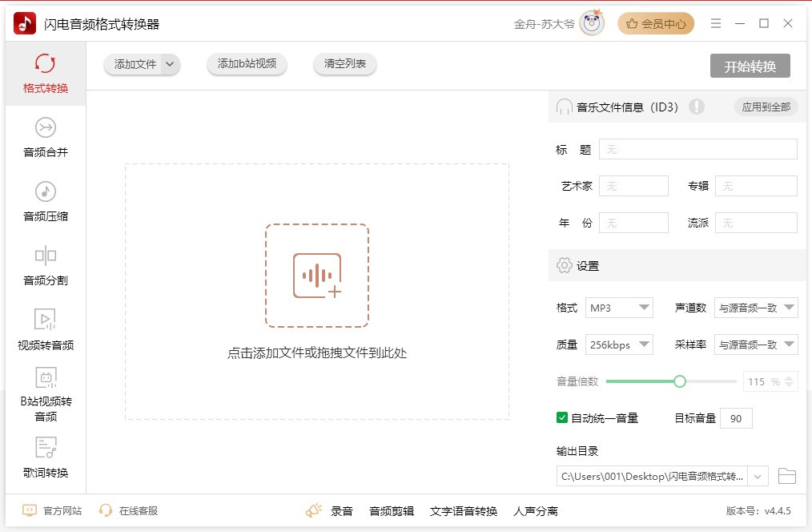Viewport: 812px width, 532px height.
Task: Open the 格式 MP3 dropdown
Action: (x=619, y=308)
